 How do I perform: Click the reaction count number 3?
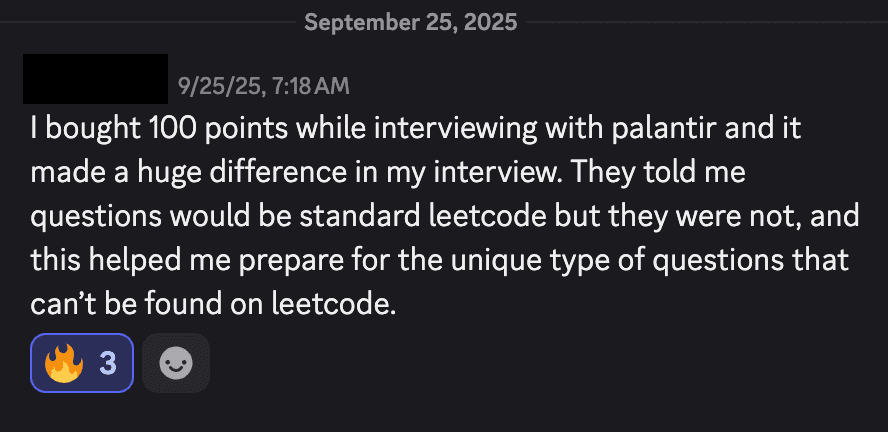(x=108, y=362)
